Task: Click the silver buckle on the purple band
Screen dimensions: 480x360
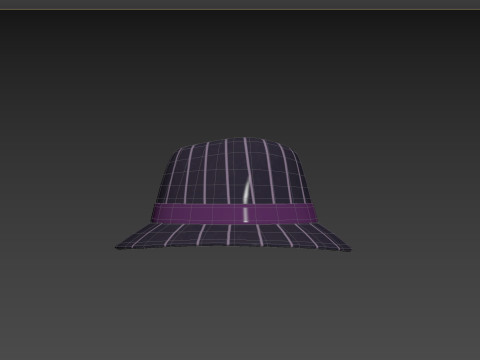Action: tap(246, 214)
